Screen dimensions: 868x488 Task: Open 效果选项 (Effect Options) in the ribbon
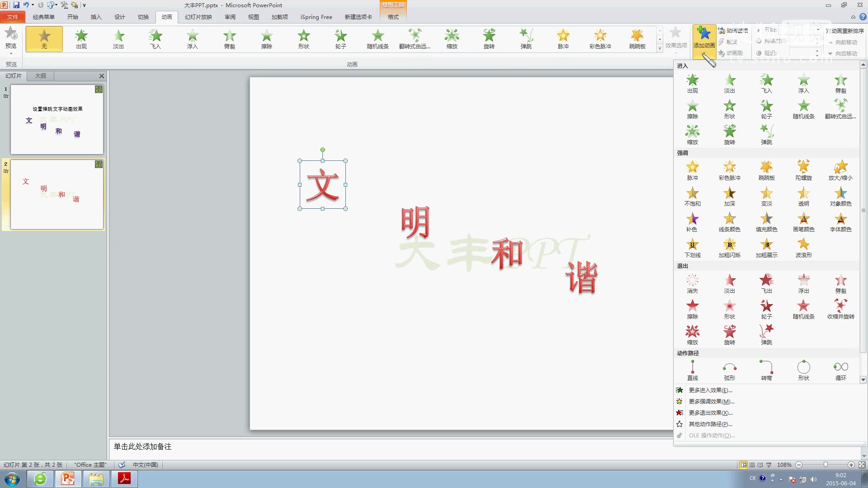click(675, 39)
